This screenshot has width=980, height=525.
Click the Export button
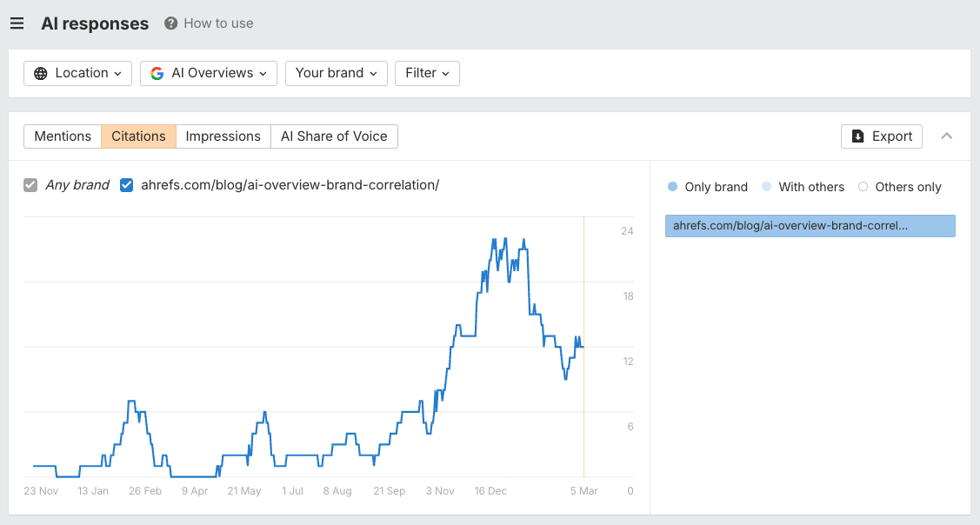coord(882,136)
